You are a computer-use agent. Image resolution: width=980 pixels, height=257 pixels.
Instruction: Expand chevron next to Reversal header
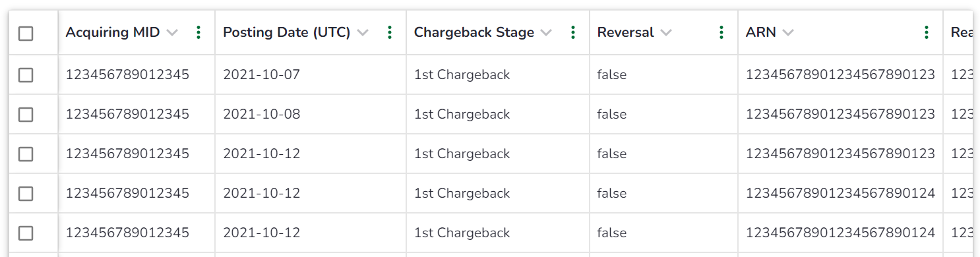tap(666, 33)
